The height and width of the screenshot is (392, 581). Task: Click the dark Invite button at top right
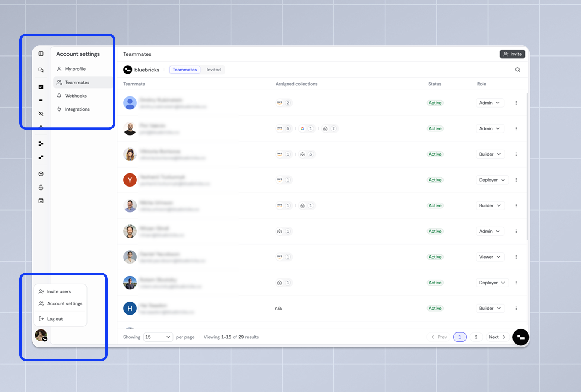[512, 54]
